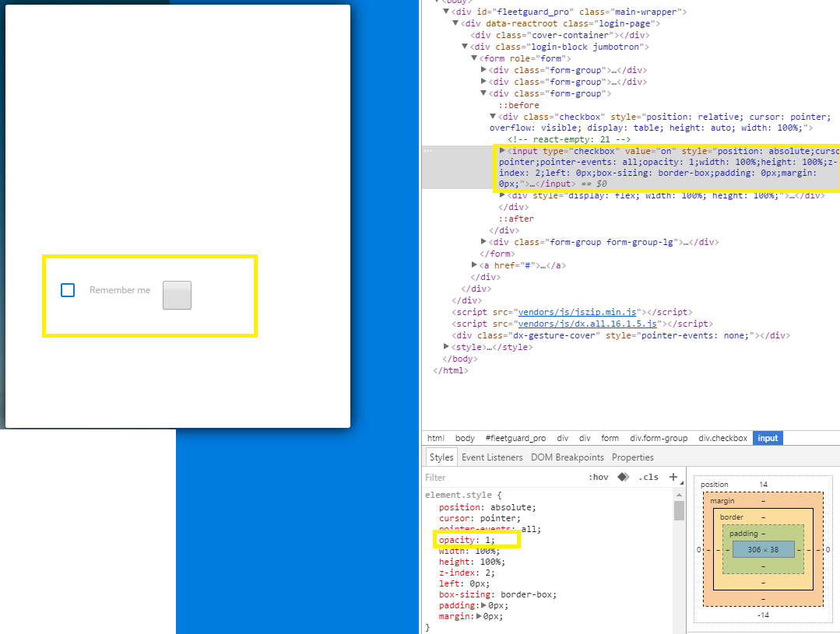Viewport: 840px width, 634px height.
Task: Select body in the breadcrumb bar
Action: pyautogui.click(x=465, y=438)
